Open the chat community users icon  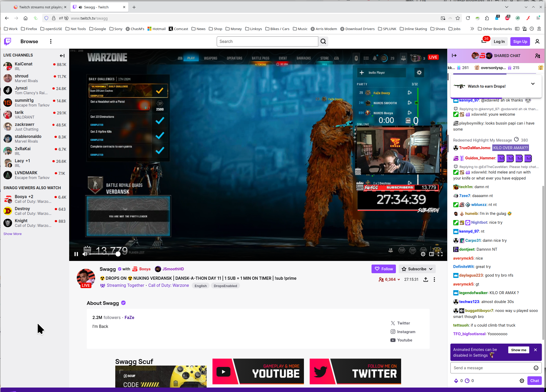(x=538, y=55)
